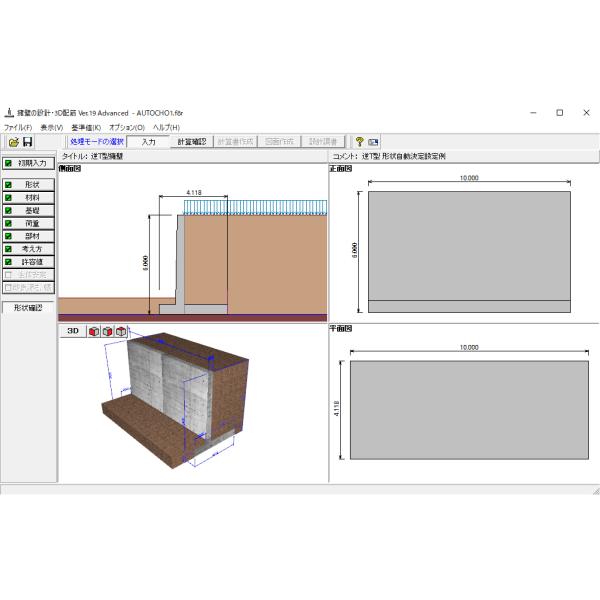Image resolution: width=600 pixels, height=600 pixels.
Task: Open the 表示(V) menu
Action: pos(52,127)
